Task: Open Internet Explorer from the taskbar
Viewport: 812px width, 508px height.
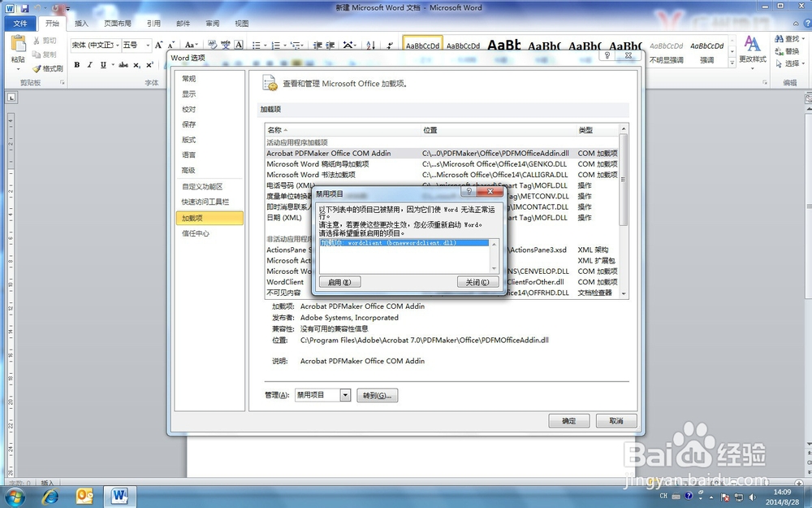Action: tap(50, 497)
